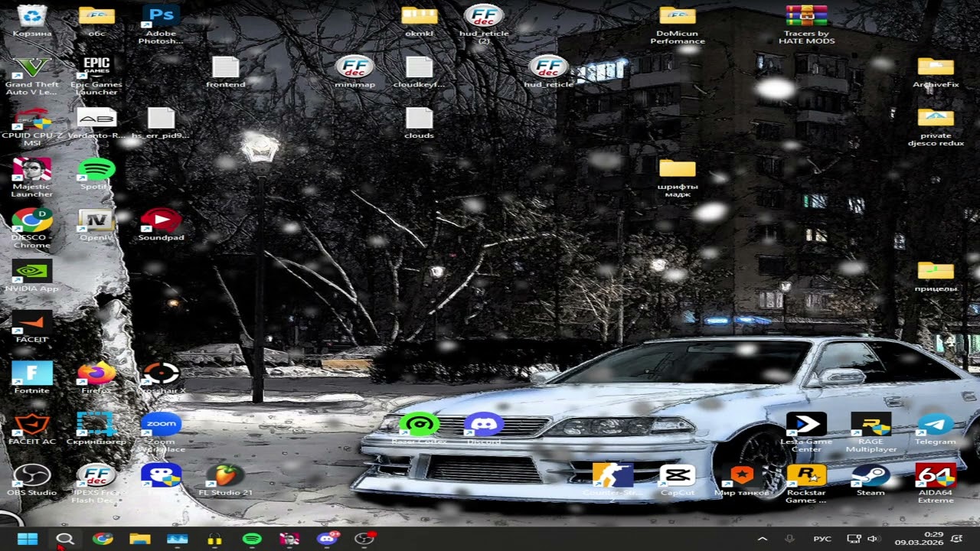
Task: Open the ArchiveFix folder
Action: pos(936,72)
